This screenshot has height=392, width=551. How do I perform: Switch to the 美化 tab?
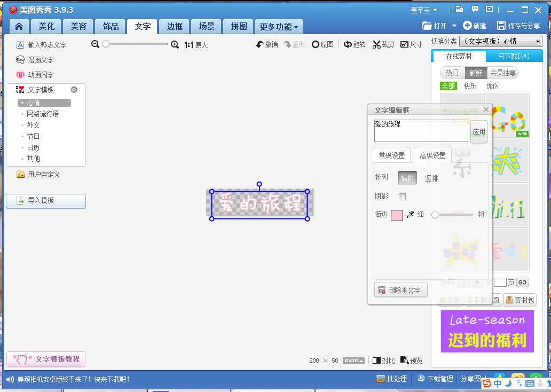coord(46,27)
